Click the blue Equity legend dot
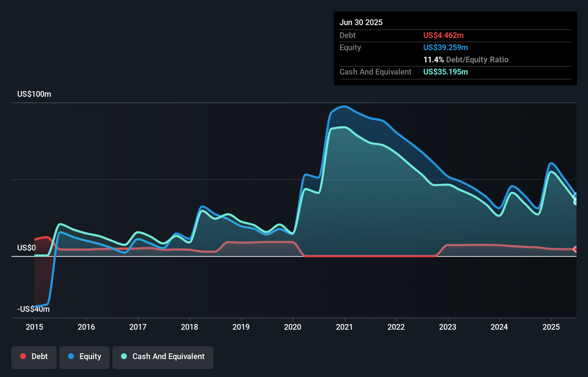588x377 pixels. click(71, 356)
